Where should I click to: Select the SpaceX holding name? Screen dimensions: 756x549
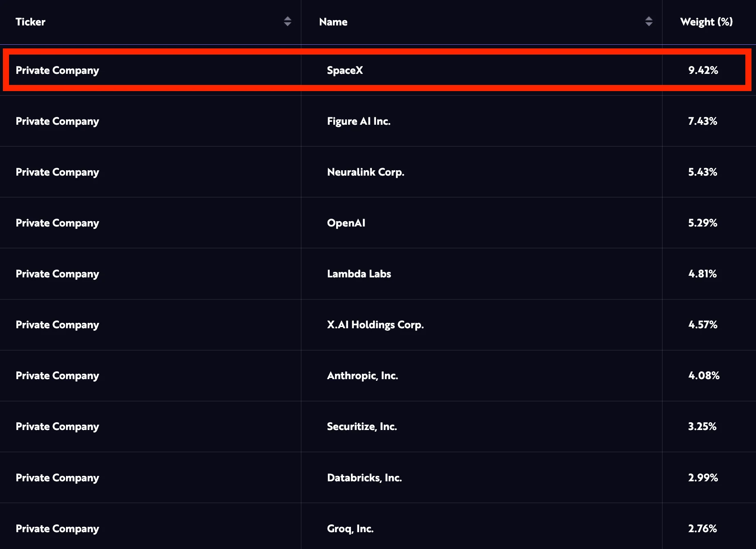click(345, 70)
